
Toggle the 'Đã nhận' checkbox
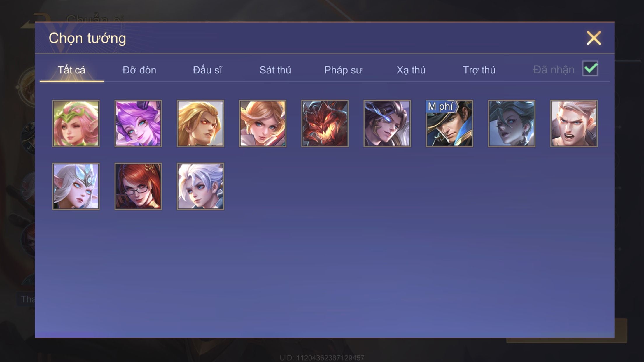click(x=590, y=68)
